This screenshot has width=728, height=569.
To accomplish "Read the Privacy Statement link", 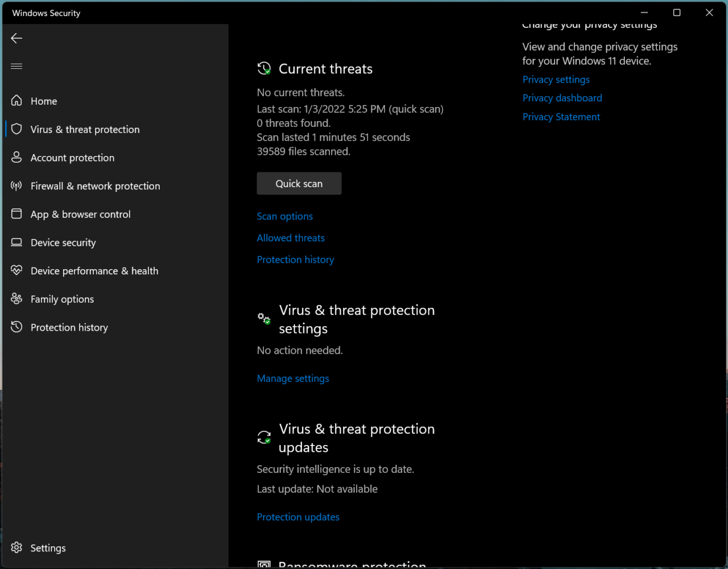I will click(x=561, y=117).
